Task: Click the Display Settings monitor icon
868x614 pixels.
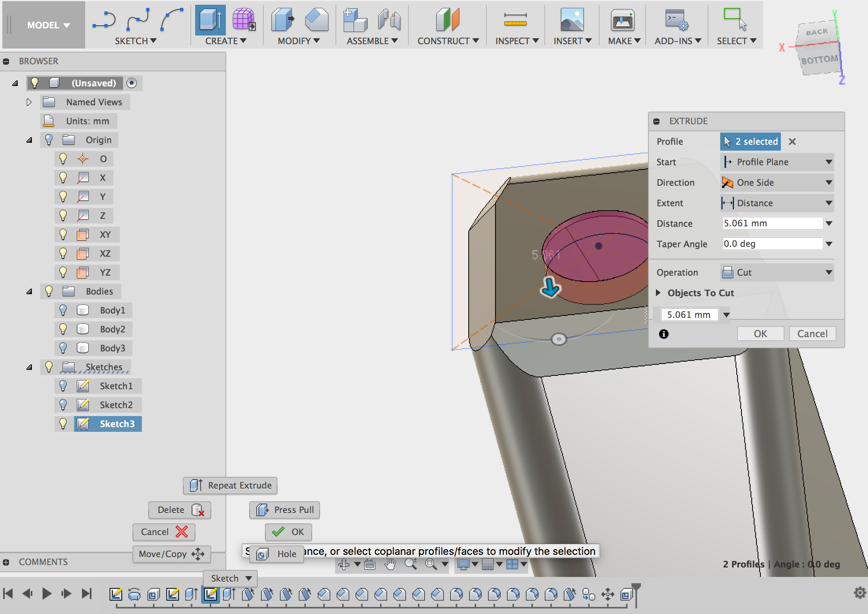Action: [464, 564]
